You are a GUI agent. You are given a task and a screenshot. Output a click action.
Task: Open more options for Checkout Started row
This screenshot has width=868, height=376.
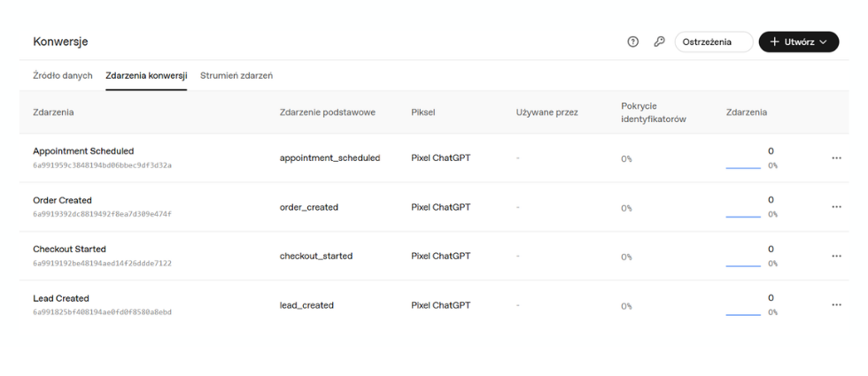(x=836, y=256)
